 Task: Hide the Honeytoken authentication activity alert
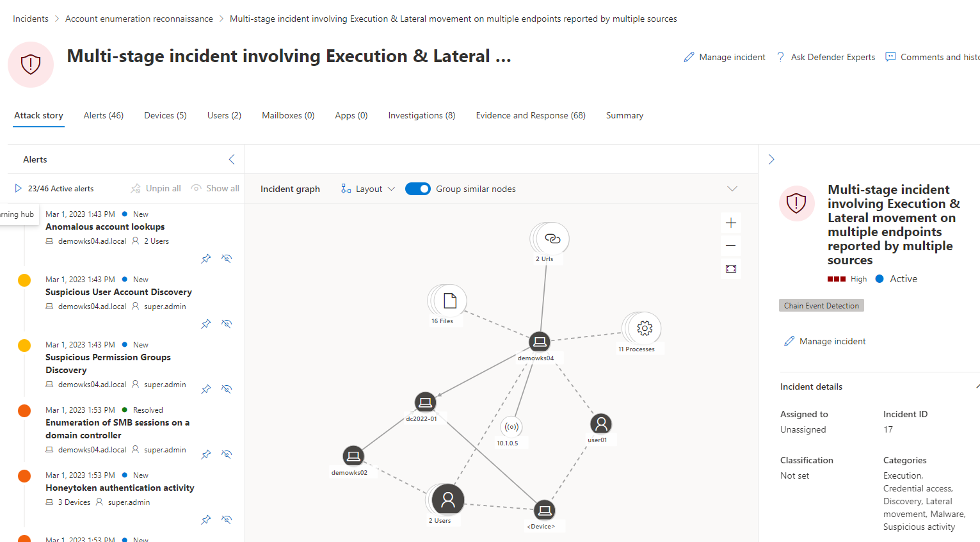(227, 520)
